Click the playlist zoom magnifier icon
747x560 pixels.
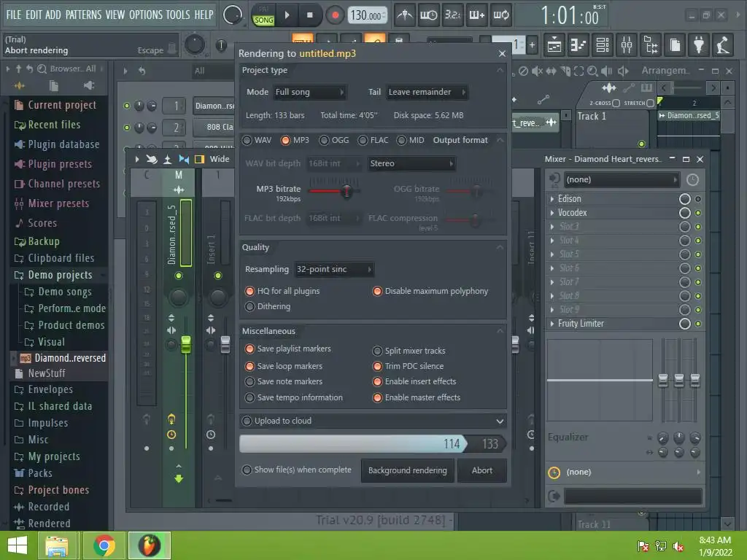pos(592,71)
